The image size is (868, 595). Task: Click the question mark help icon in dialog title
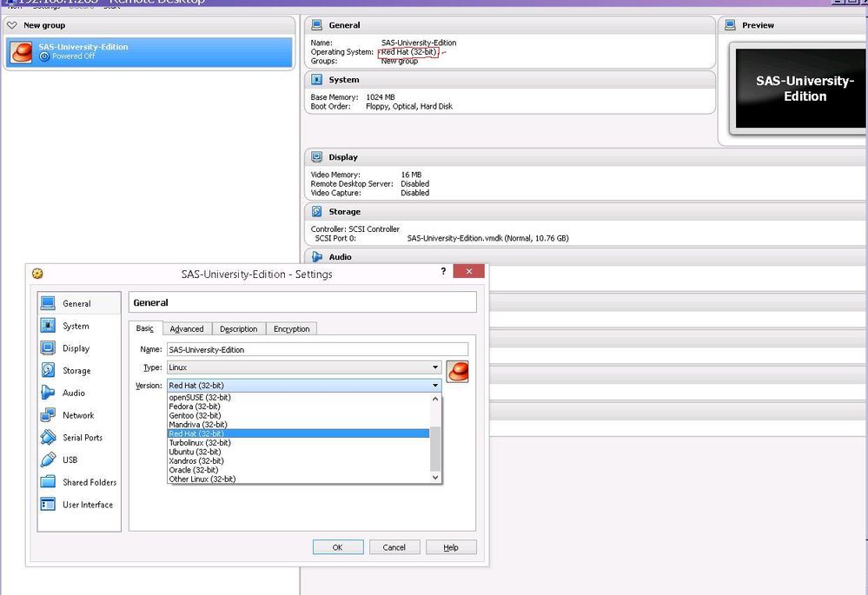[x=443, y=271]
